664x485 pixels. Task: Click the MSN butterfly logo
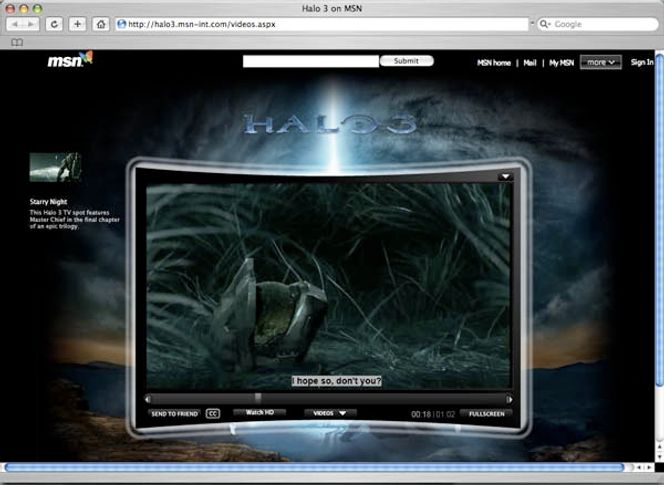click(70, 59)
